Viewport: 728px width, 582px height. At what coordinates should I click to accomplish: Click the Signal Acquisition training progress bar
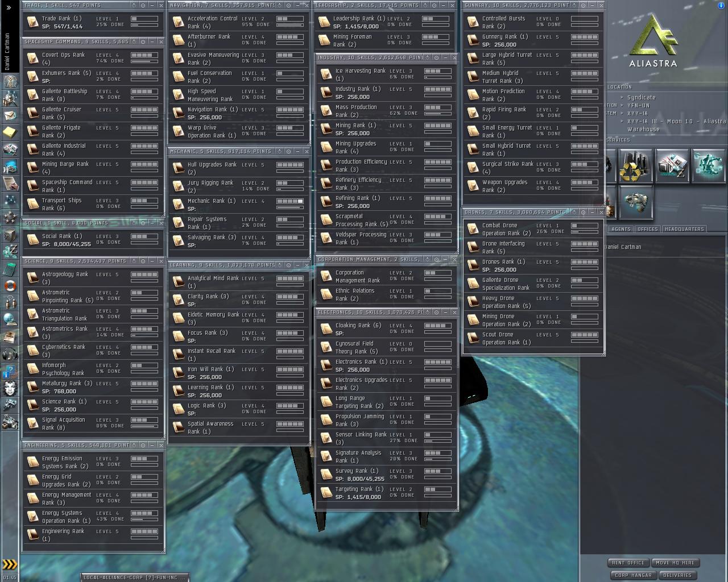[144, 426]
